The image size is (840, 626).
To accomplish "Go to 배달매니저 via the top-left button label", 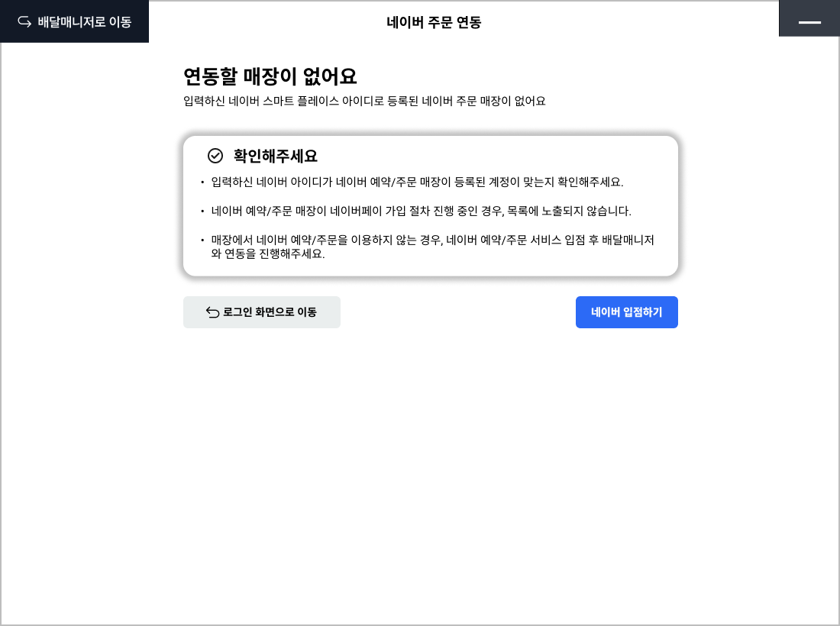I will point(84,21).
